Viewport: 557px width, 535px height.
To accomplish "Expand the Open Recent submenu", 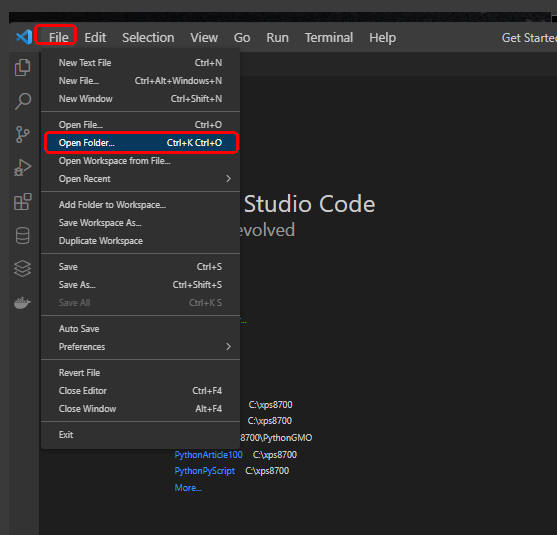I will point(140,179).
